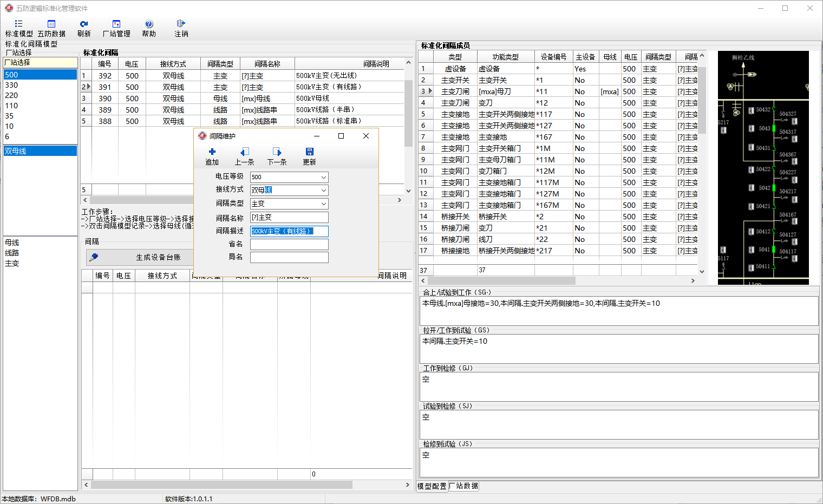The width and height of the screenshot is (823, 504).
Task: Maximize the 间隔维护 dialog
Action: (341, 136)
